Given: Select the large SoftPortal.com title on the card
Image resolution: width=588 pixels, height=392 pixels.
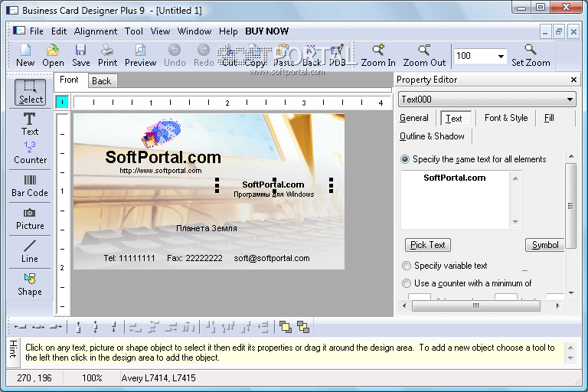Looking at the screenshot, I should (163, 157).
